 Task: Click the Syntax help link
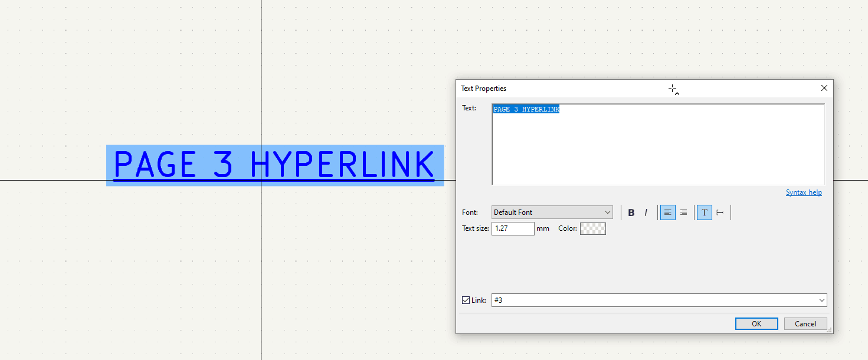click(804, 193)
